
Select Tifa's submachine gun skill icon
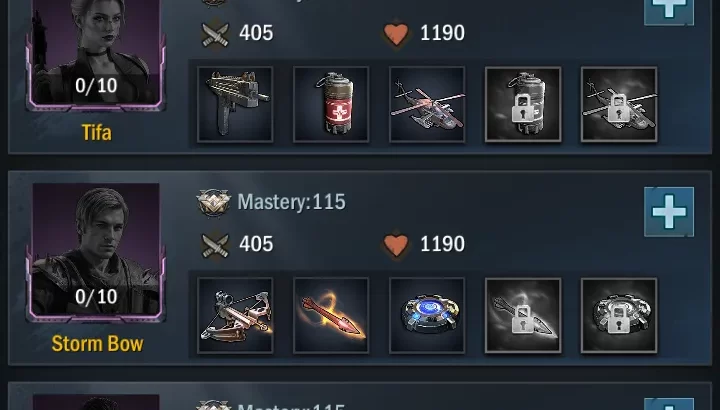235,104
